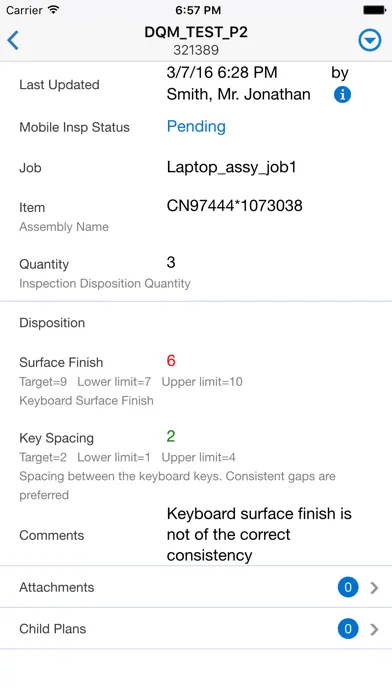Tap the Child Plans count badge

point(348,629)
